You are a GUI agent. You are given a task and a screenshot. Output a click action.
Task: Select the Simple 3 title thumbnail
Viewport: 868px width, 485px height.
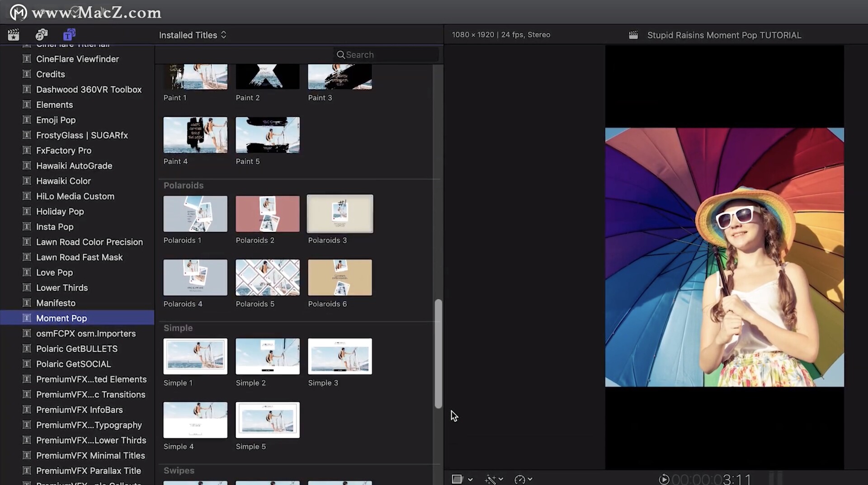(340, 356)
